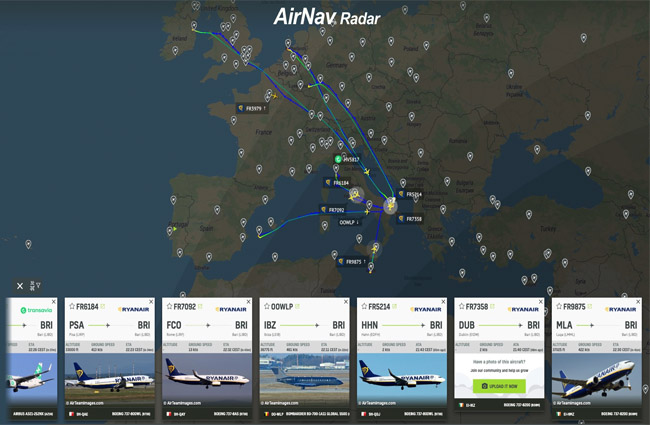Click the highlighted airplane cluster at Bari
The height and width of the screenshot is (425, 650).
coord(390,205)
